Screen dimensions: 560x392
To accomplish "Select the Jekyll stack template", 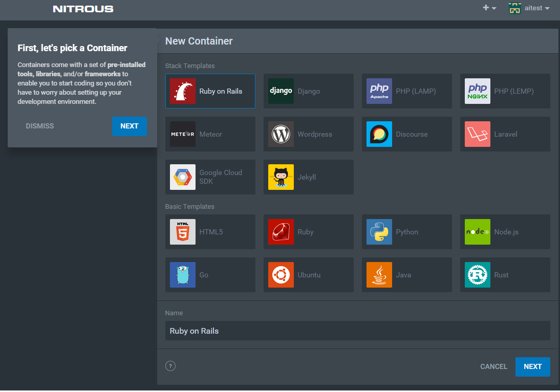I will coord(308,177).
